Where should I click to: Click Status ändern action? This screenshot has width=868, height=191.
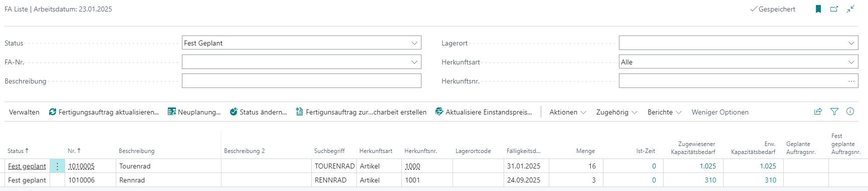point(259,112)
